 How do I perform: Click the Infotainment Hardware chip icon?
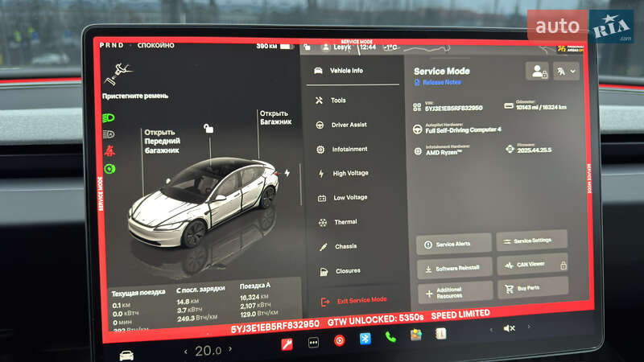(x=418, y=151)
